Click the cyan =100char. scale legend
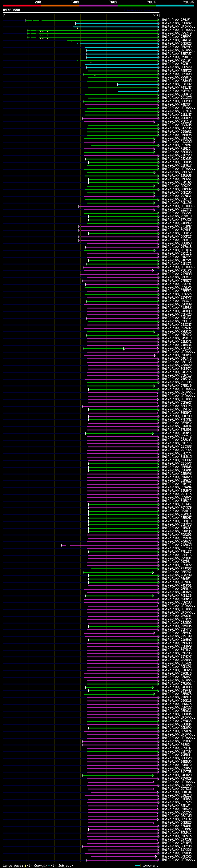Image resolution: width=197 pixels, height=868 pixels. pyautogui.click(x=147, y=865)
